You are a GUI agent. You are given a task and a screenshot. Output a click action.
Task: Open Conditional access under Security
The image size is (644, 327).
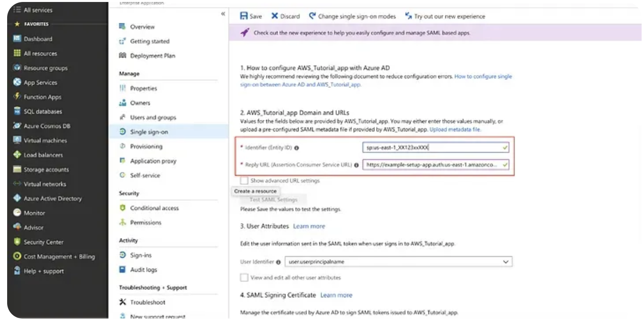154,208
